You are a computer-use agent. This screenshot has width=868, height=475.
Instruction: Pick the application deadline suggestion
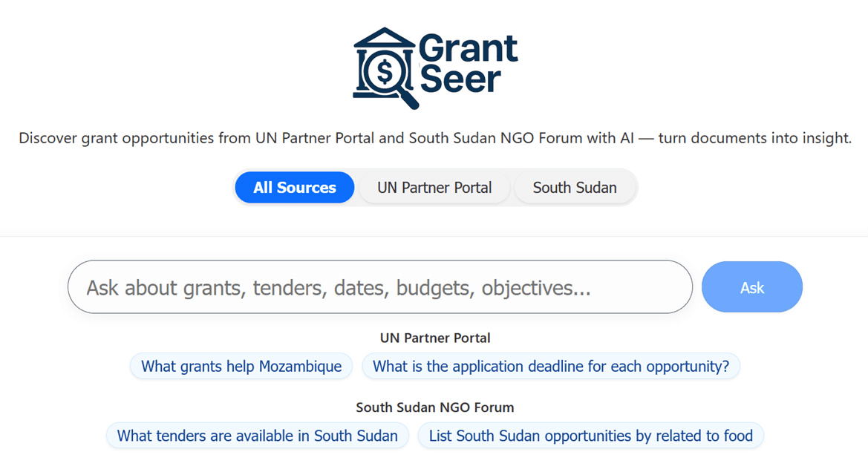tap(551, 366)
